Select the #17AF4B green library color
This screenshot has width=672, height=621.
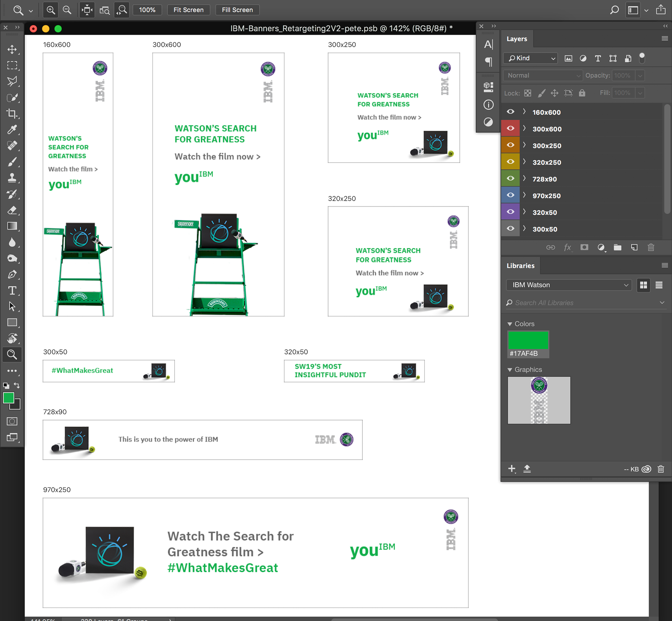[x=528, y=344]
